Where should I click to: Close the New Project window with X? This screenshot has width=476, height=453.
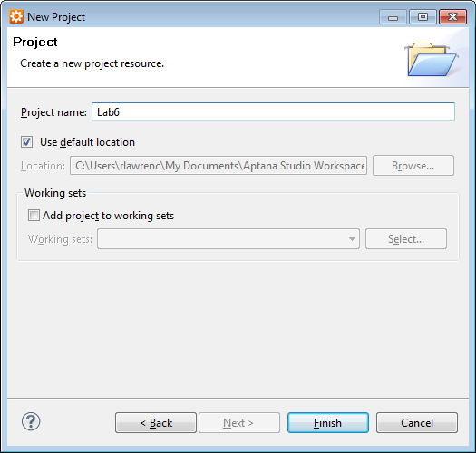pyautogui.click(x=453, y=16)
